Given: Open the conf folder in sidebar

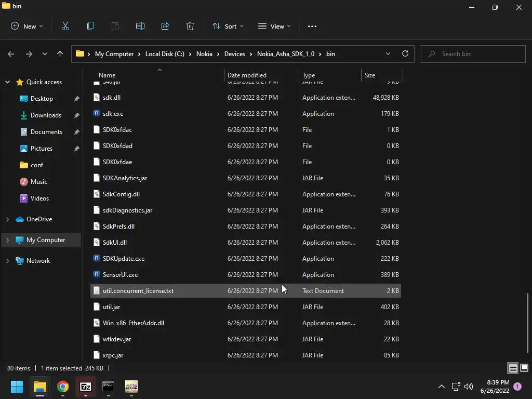Looking at the screenshot, I should (37, 165).
